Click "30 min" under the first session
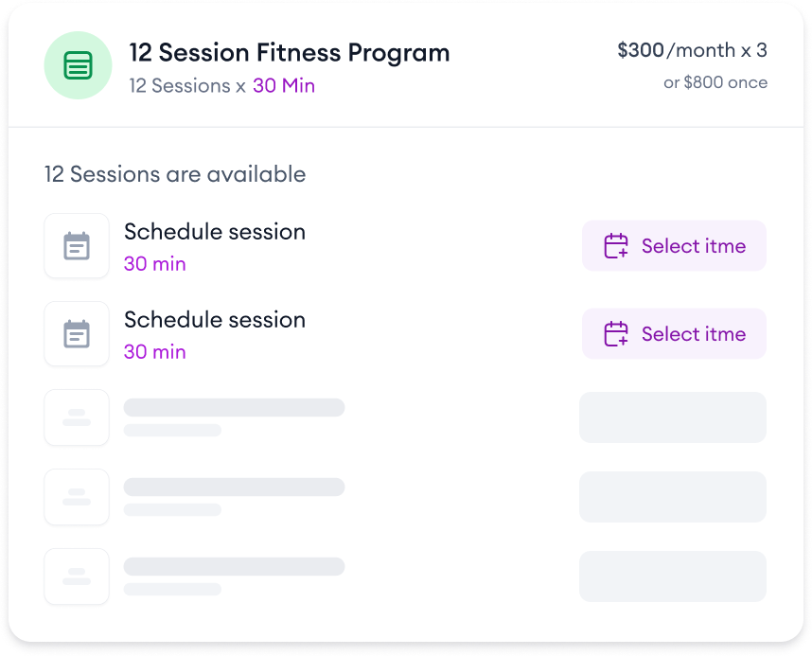This screenshot has height=656, width=812. [155, 264]
